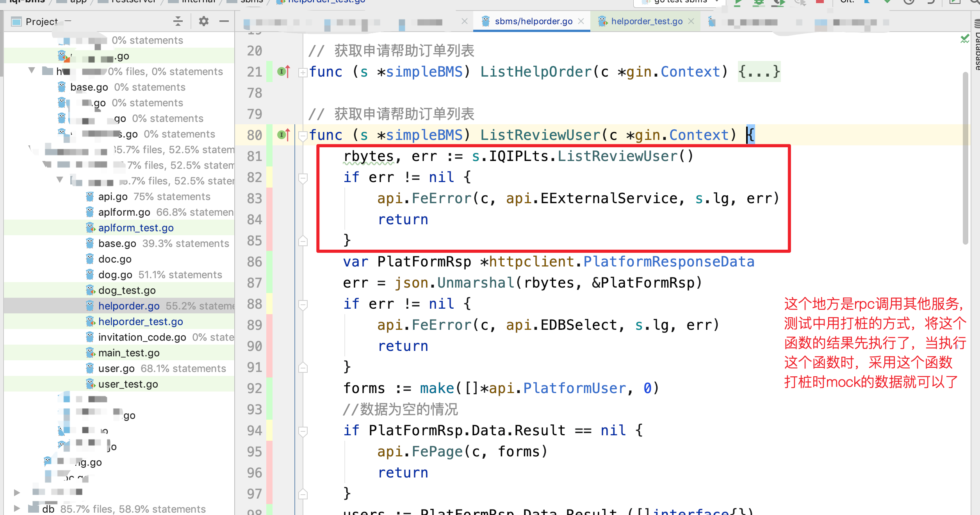Click Go test icon beside aplform_test.go
Viewport: 980px width, 515px height.
pyautogui.click(x=90, y=227)
